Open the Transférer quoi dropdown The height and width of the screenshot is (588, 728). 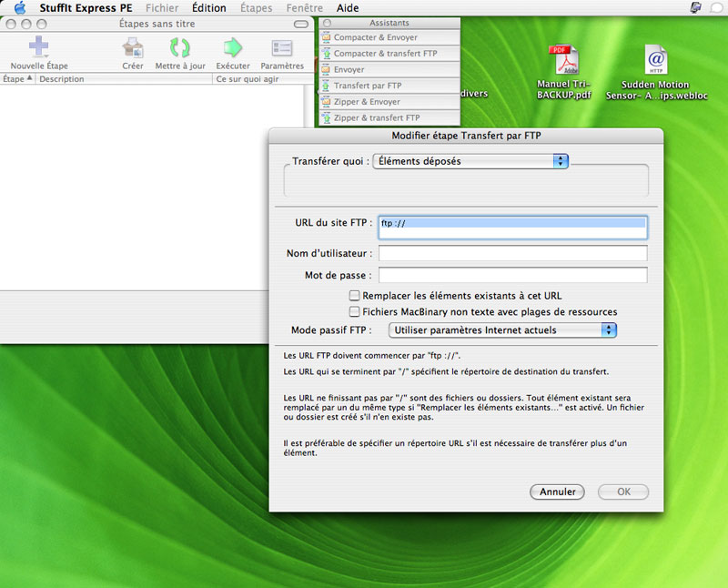click(x=470, y=161)
